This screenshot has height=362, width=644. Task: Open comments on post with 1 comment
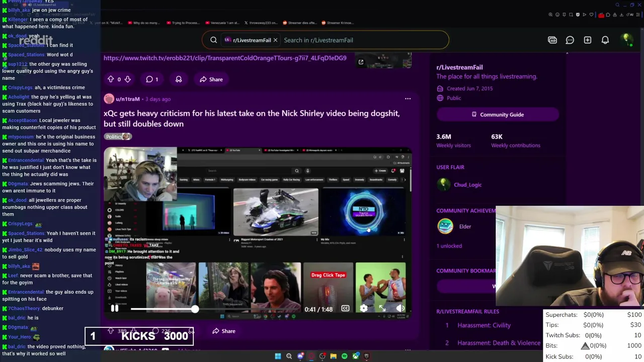tap(152, 79)
